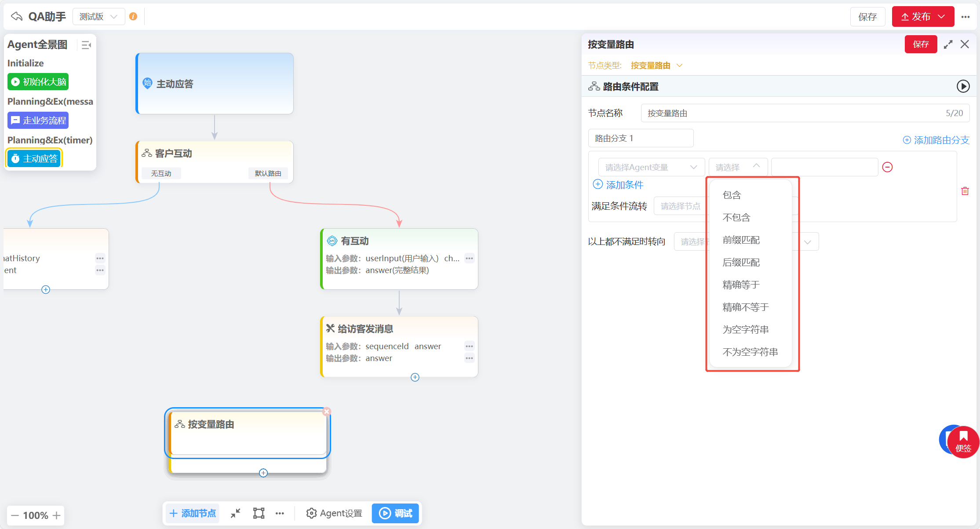
Task: Collapse the Agent全景图 panel icon
Action: coord(86,45)
